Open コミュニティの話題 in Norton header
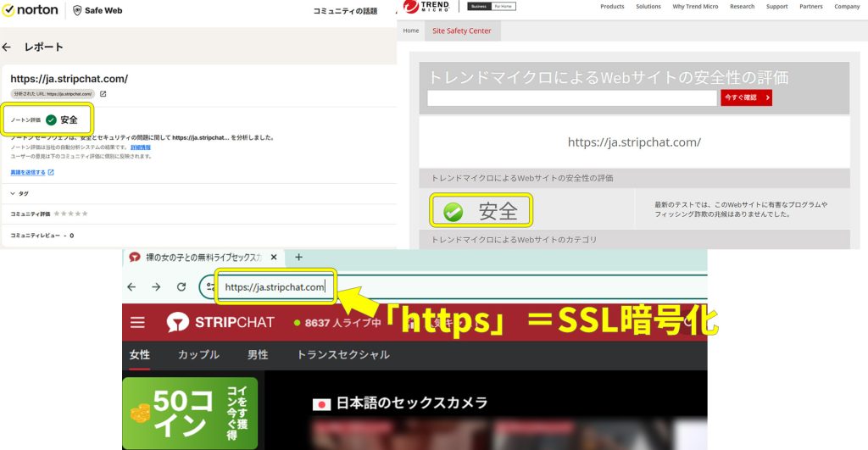 pyautogui.click(x=345, y=11)
